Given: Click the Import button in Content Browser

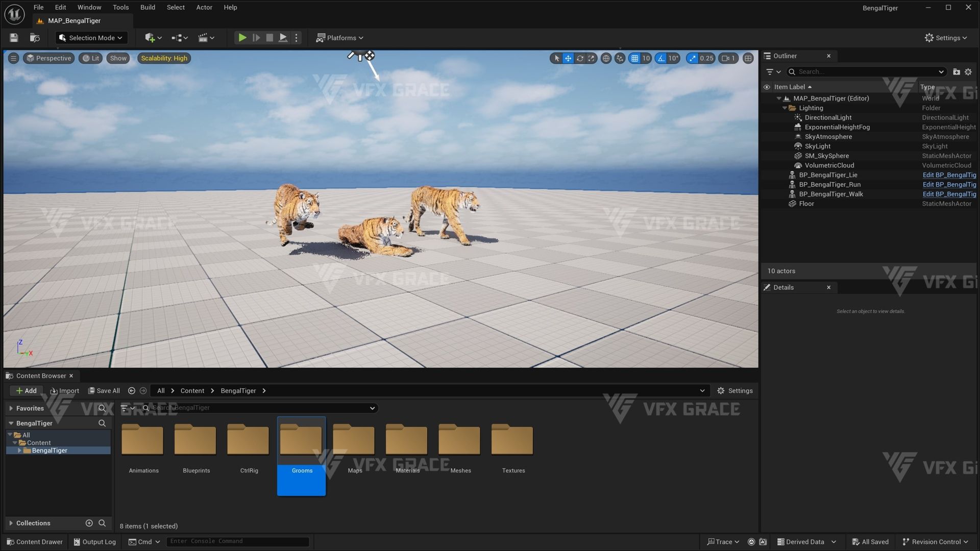Looking at the screenshot, I should click(65, 391).
